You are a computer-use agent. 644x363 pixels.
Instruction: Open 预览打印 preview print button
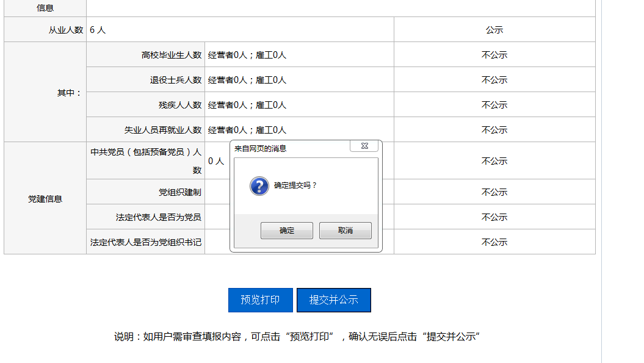point(261,300)
